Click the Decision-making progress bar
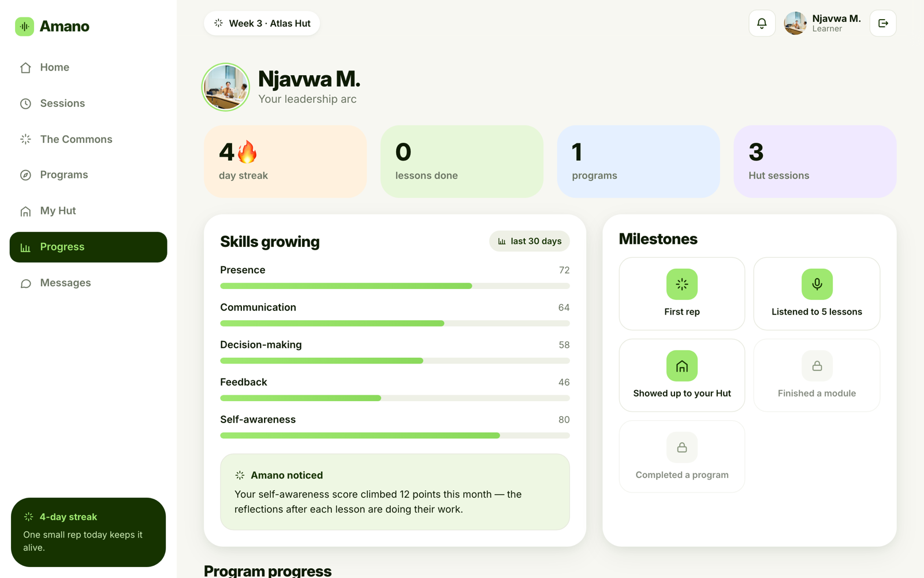This screenshot has height=578, width=924. [x=395, y=361]
